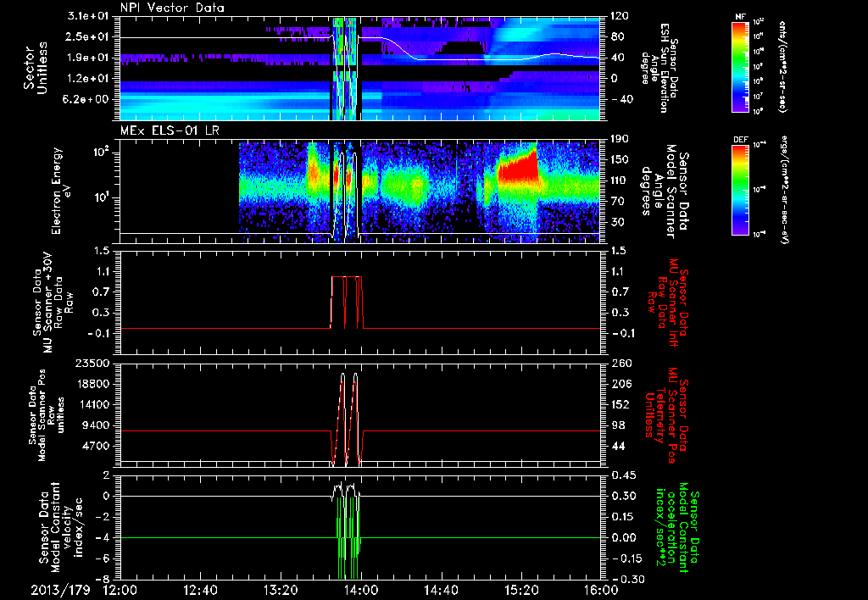Click the 9400 scanner position tick label
Viewport: 868px width, 600px height.
click(97, 425)
